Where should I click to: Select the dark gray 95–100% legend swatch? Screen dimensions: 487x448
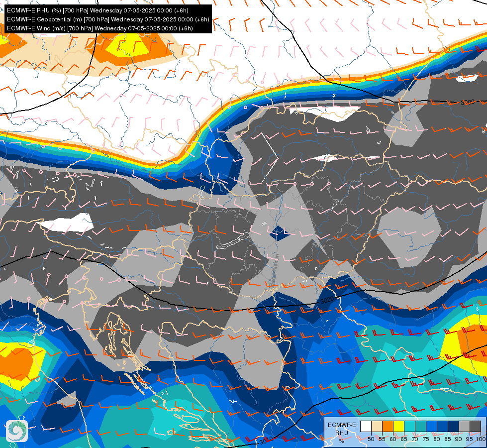pos(475,427)
